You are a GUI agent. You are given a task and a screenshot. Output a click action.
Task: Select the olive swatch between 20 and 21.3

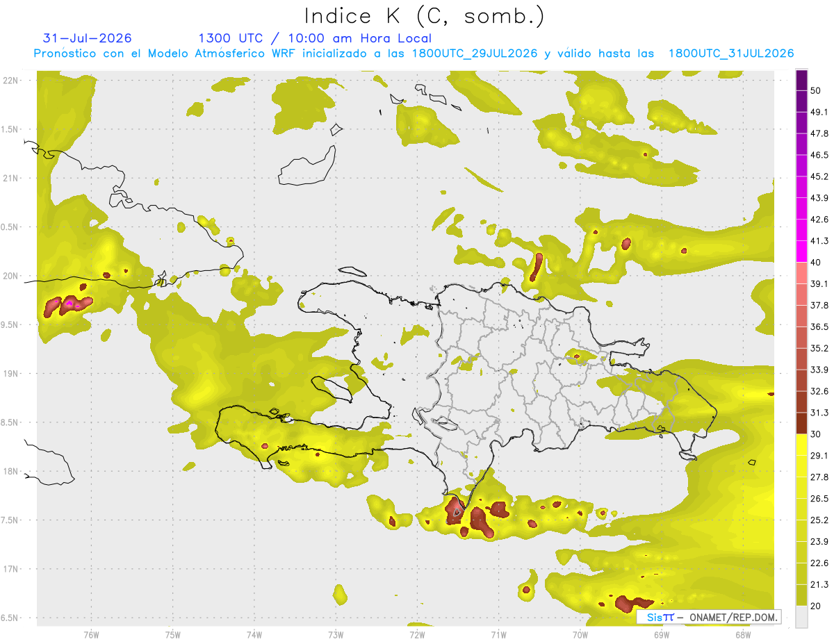point(802,595)
